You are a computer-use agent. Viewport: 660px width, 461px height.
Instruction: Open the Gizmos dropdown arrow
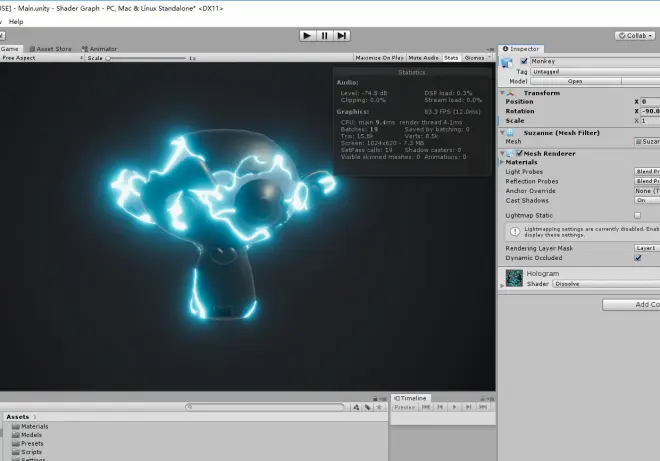pos(490,58)
